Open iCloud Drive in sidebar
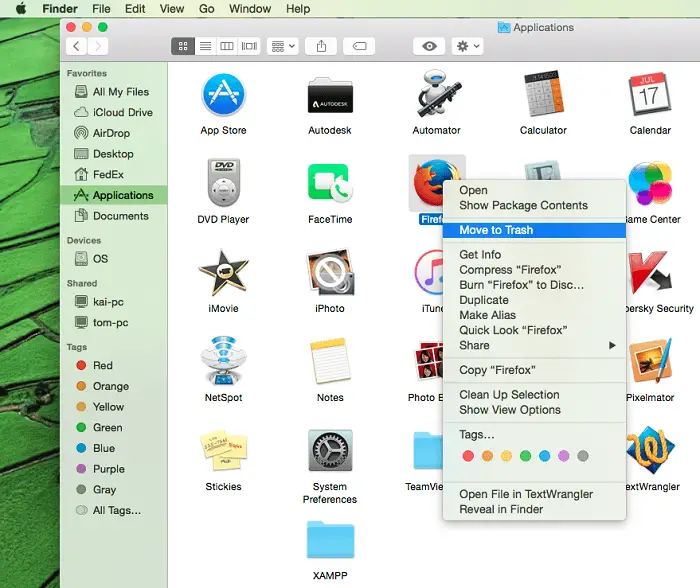700x588 pixels. (x=113, y=113)
